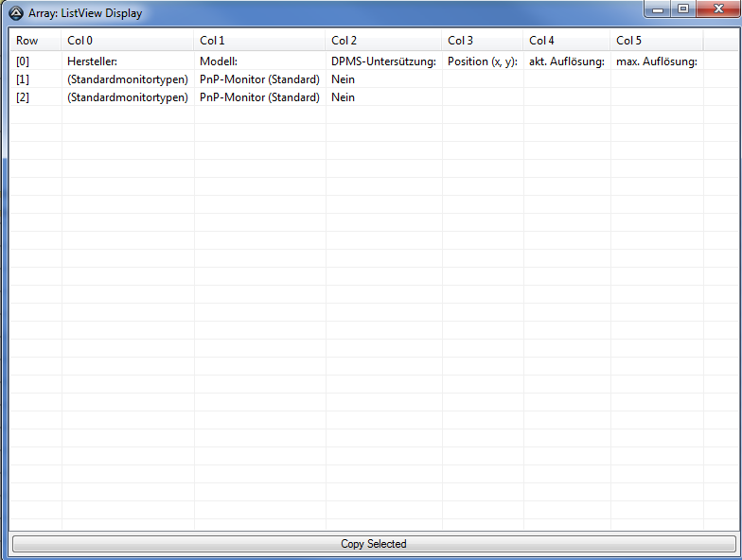Viewport: 742px width, 560px height.
Task: Click the Position (x, y): cell
Action: pos(483,61)
